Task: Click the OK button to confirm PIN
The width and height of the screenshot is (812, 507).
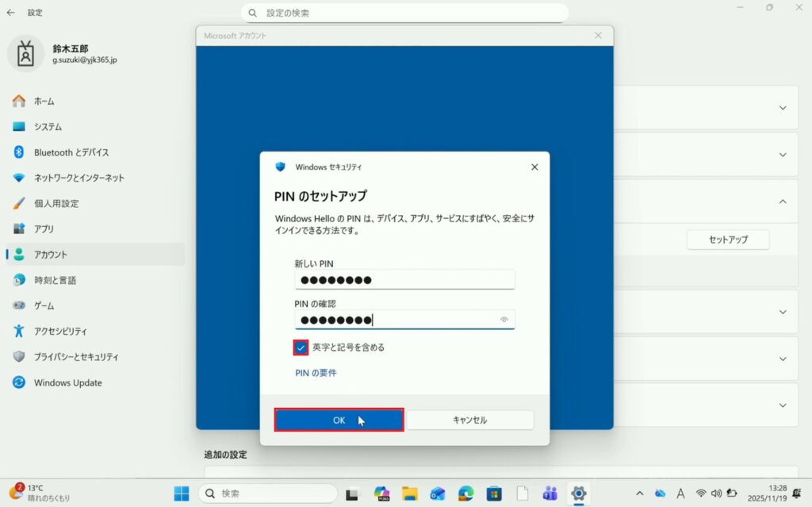Action: [339, 421]
